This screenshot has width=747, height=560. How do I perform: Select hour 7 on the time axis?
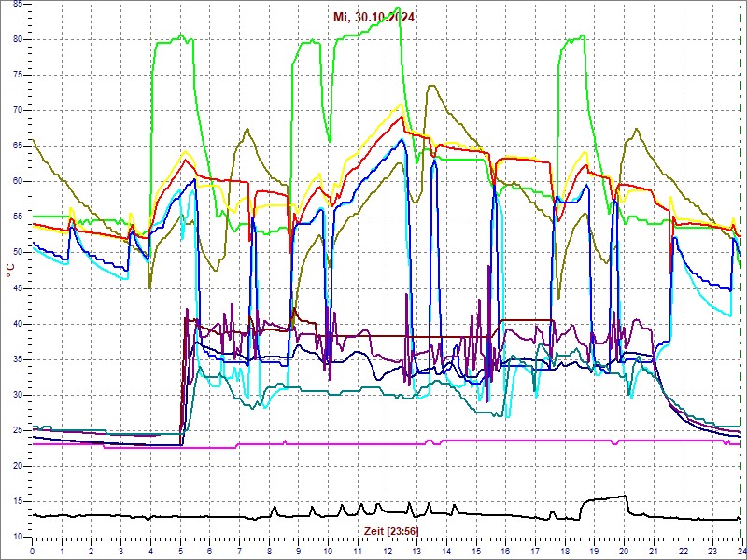coord(239,551)
